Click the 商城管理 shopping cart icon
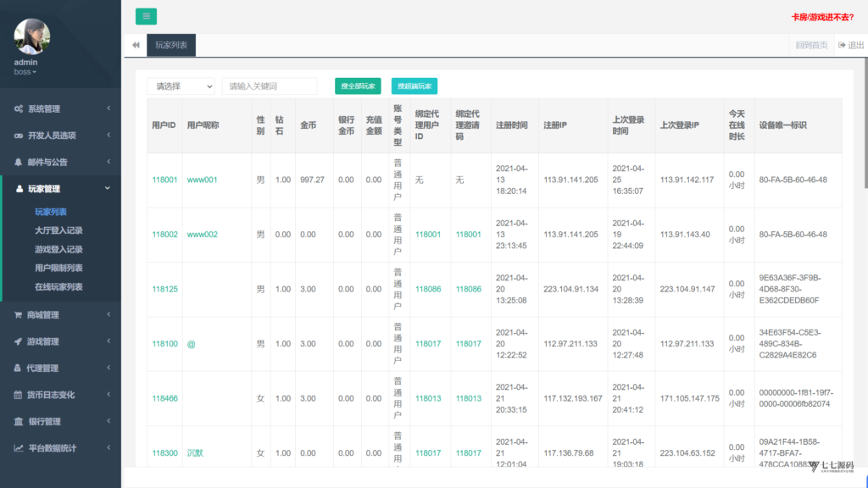This screenshot has height=488, width=868. point(19,315)
